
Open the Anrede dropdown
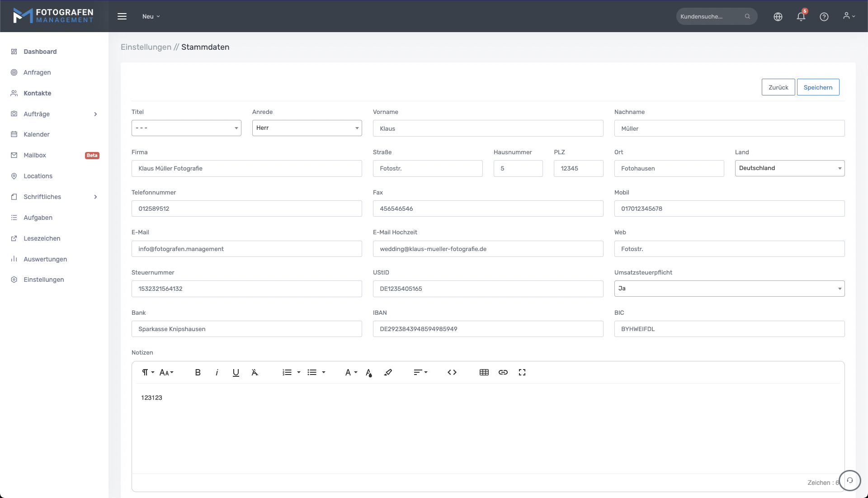coord(307,128)
